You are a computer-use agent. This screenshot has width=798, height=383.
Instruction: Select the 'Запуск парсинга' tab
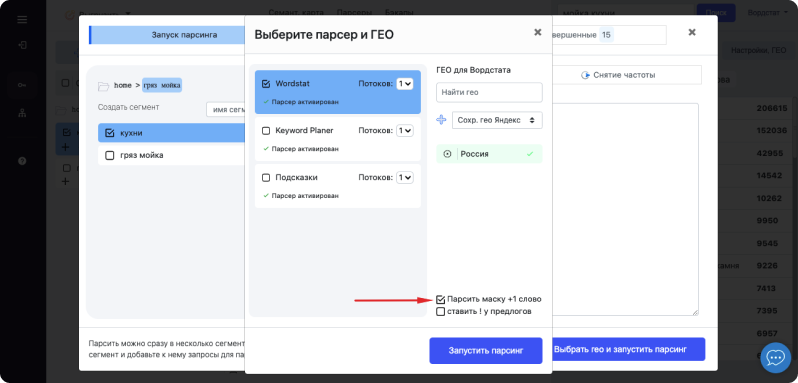point(168,35)
